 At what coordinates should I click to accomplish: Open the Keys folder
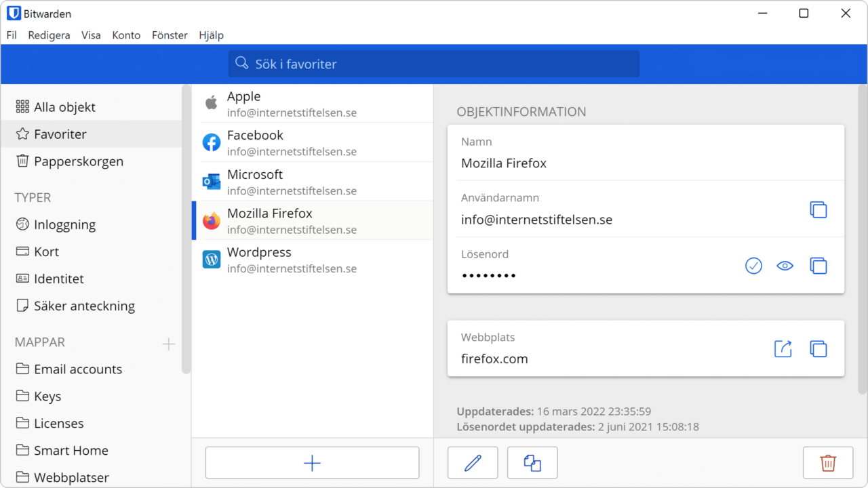pos(92,396)
